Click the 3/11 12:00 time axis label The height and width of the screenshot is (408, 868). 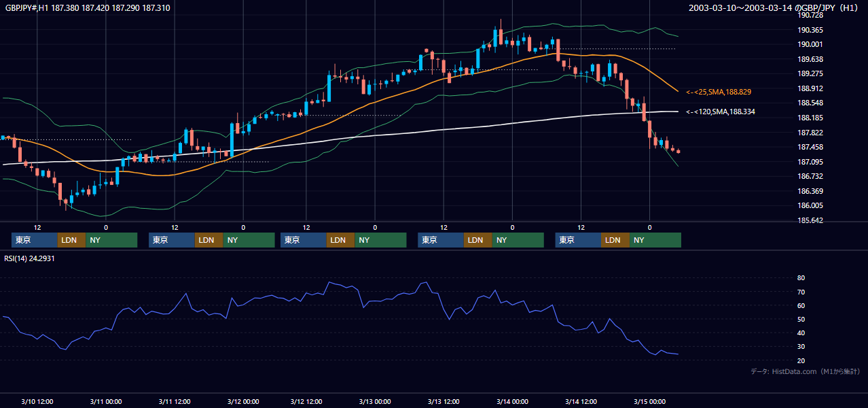coord(174,401)
